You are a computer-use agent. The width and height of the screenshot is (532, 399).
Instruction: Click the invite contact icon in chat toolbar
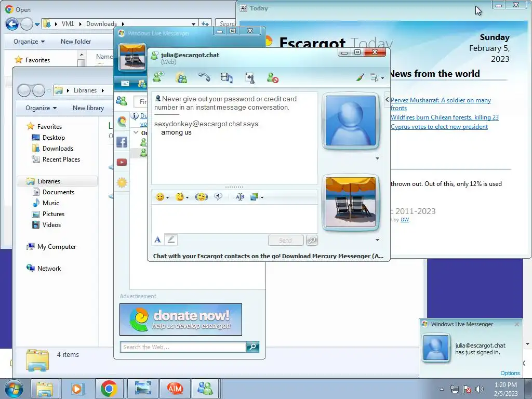158,77
